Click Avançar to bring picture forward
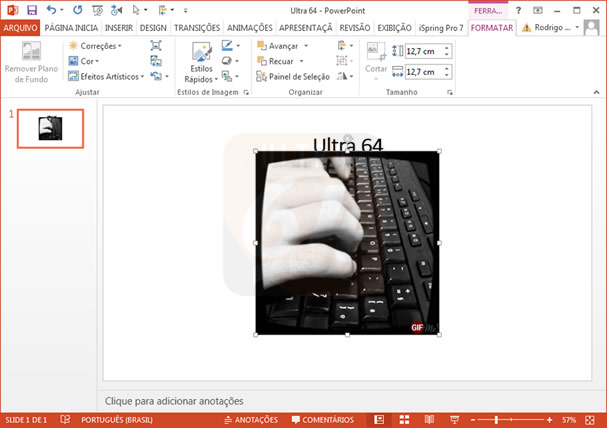607x428 pixels. 278,46
